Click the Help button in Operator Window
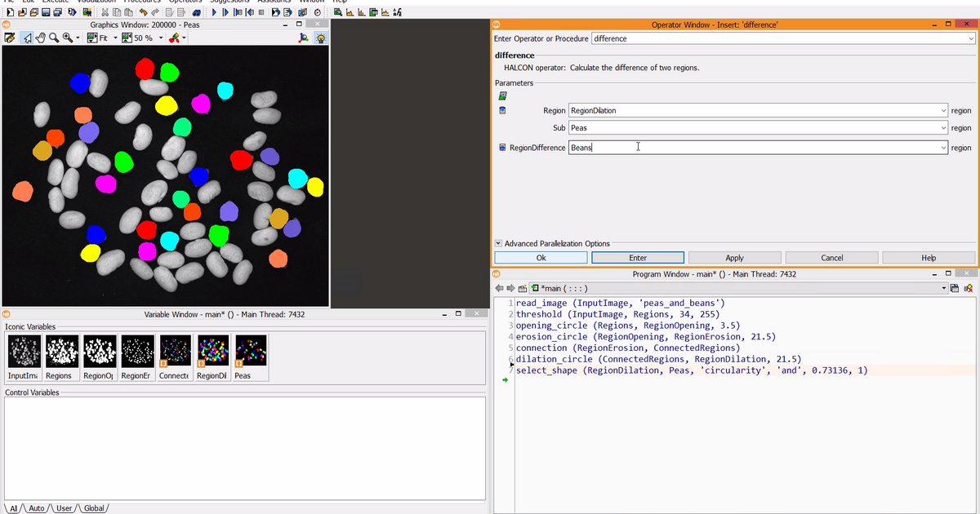980x514 pixels. click(929, 258)
